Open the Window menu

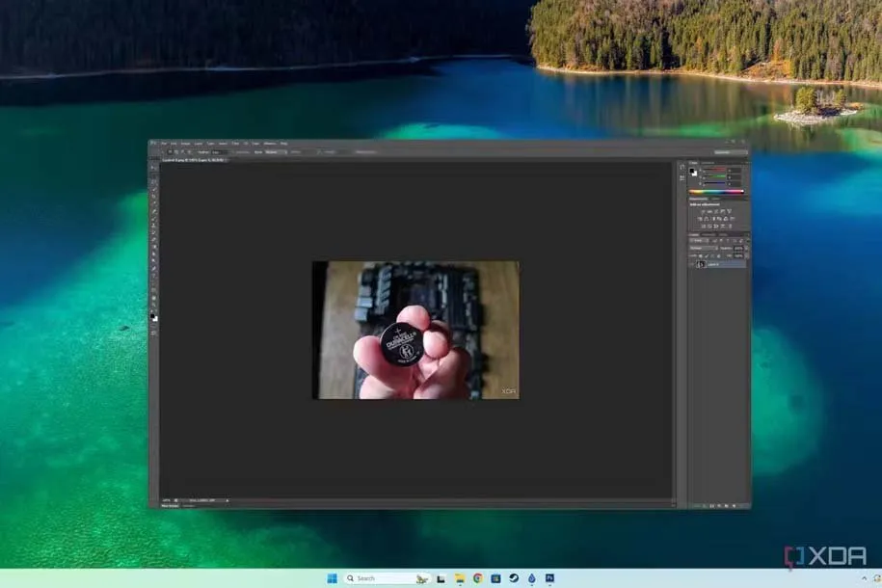(269, 144)
